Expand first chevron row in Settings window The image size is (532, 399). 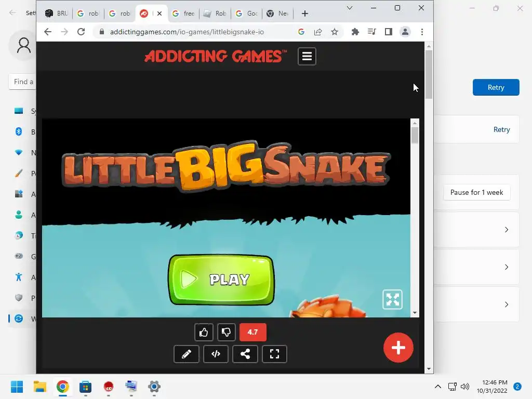point(506,230)
